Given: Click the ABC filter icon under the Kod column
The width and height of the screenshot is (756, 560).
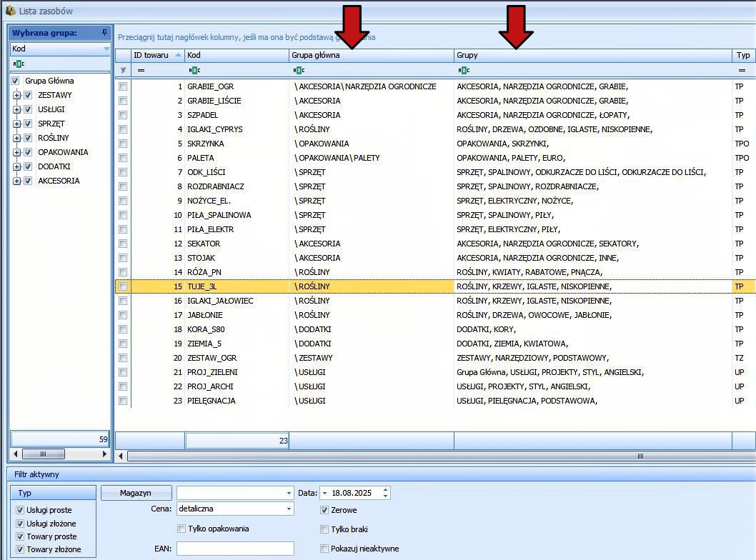Looking at the screenshot, I should click(x=194, y=71).
